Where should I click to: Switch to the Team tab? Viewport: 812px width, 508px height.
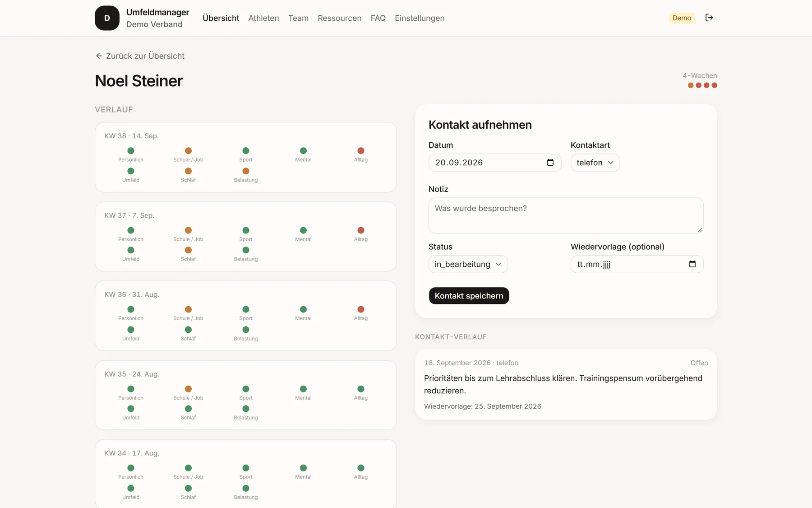click(x=298, y=18)
